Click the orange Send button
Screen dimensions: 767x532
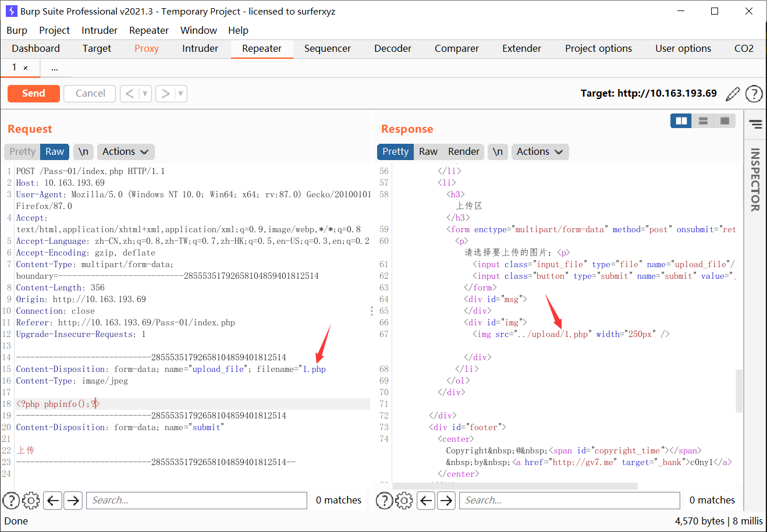pos(34,93)
